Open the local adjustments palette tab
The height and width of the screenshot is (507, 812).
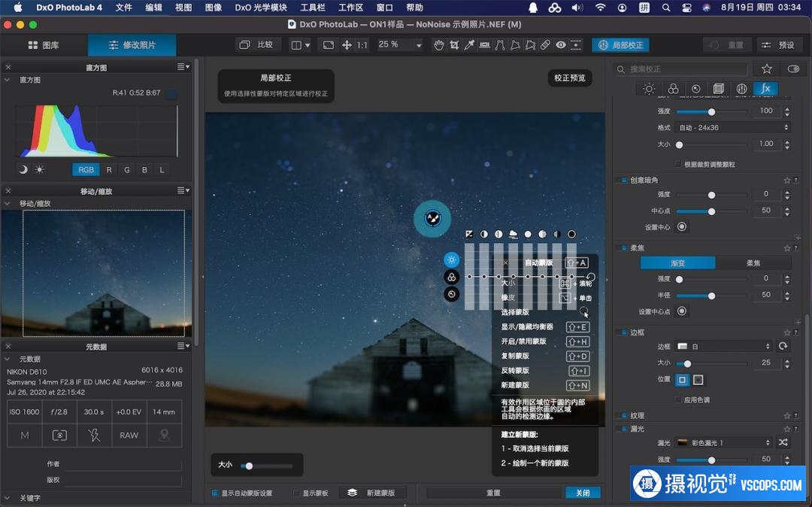(x=741, y=89)
